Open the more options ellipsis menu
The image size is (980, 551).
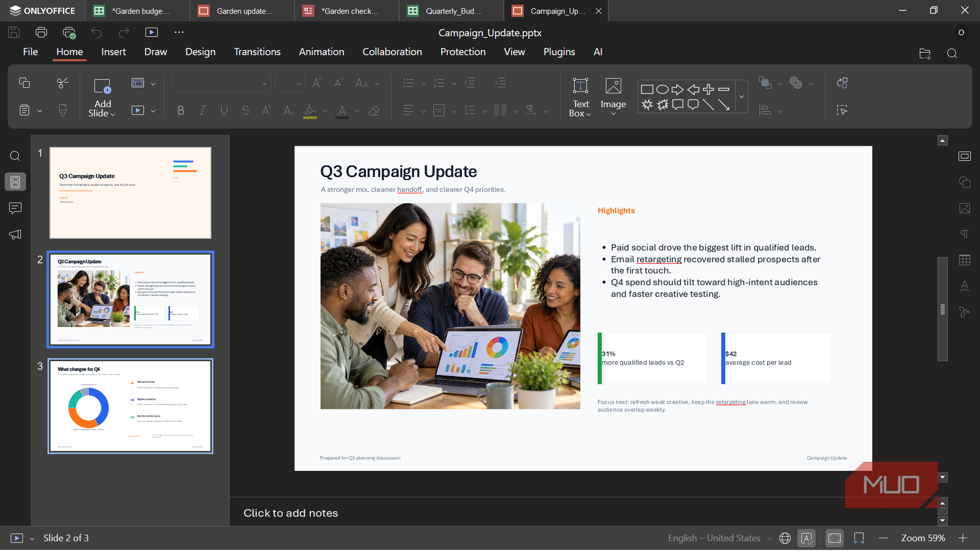(x=179, y=32)
